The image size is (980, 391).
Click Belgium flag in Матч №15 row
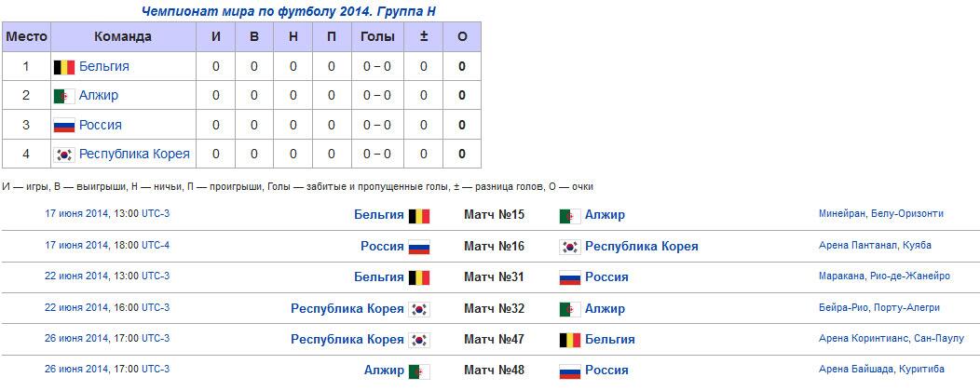(x=418, y=216)
